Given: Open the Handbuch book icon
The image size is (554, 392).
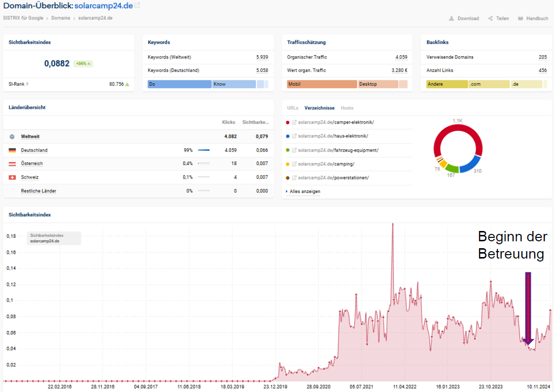Looking at the screenshot, I should coord(521,19).
